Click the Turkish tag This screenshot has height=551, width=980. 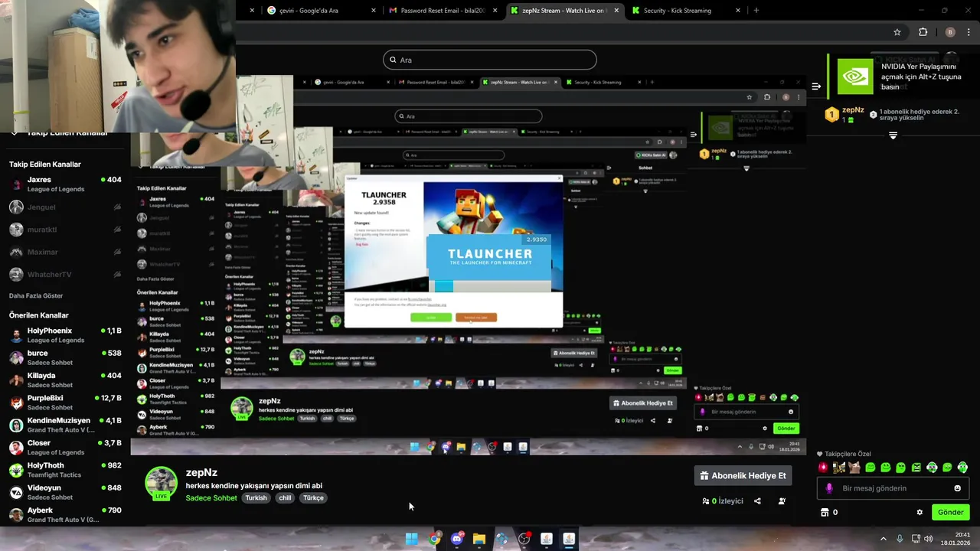pyautogui.click(x=256, y=498)
